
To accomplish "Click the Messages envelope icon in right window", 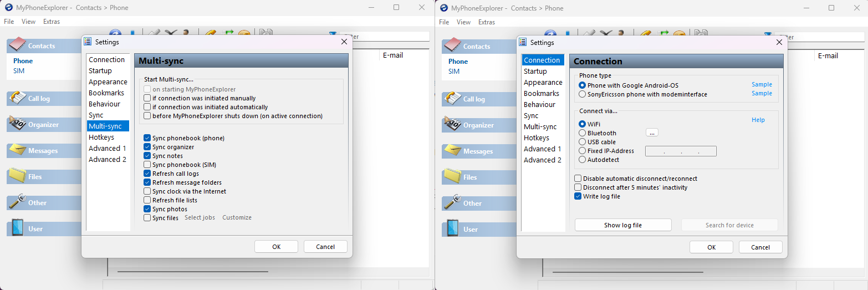I will click(453, 151).
